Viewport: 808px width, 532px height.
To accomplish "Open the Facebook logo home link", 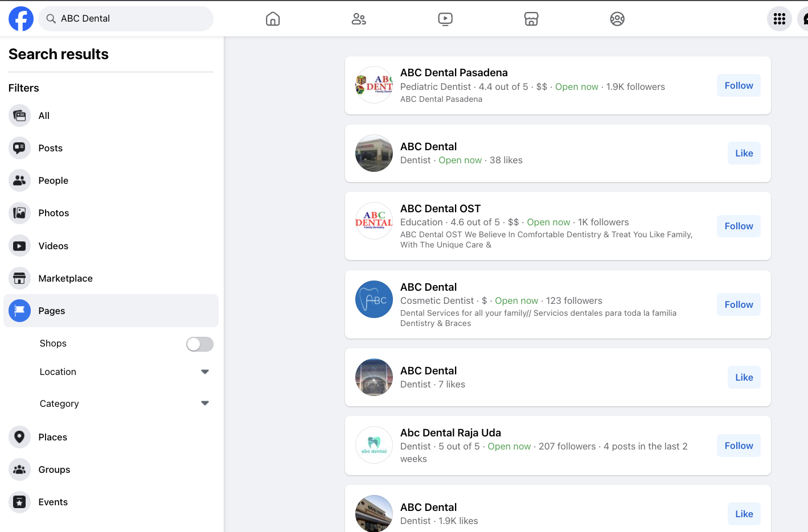I will (21, 19).
